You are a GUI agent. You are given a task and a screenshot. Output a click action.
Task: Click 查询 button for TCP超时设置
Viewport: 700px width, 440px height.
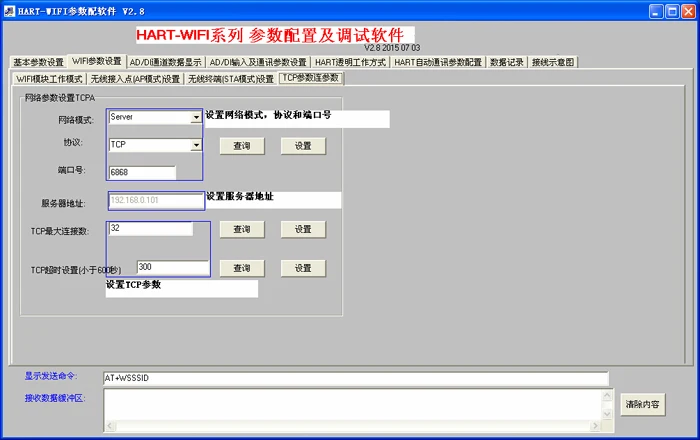[242, 268]
